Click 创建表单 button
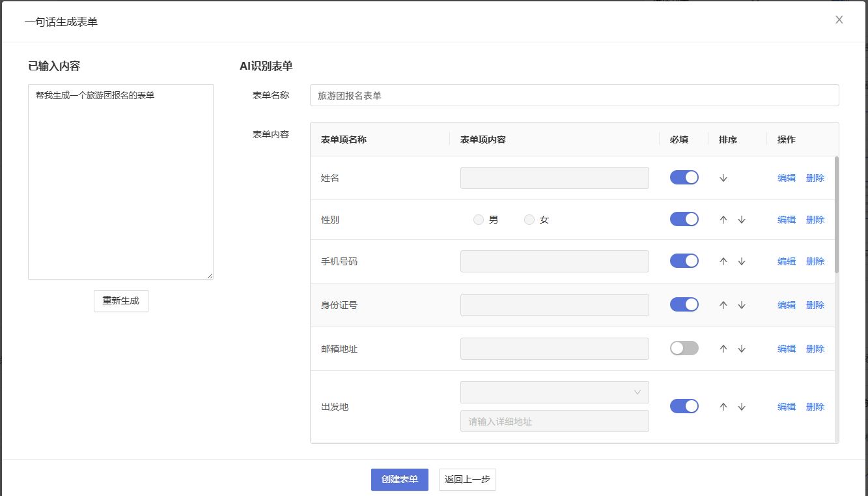Image resolution: width=868 pixels, height=496 pixels. coord(399,479)
